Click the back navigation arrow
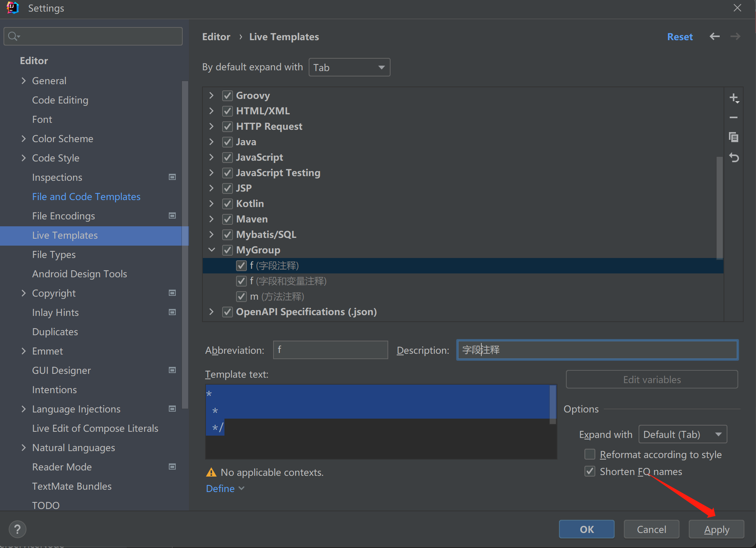Viewport: 756px width, 548px height. (715, 36)
